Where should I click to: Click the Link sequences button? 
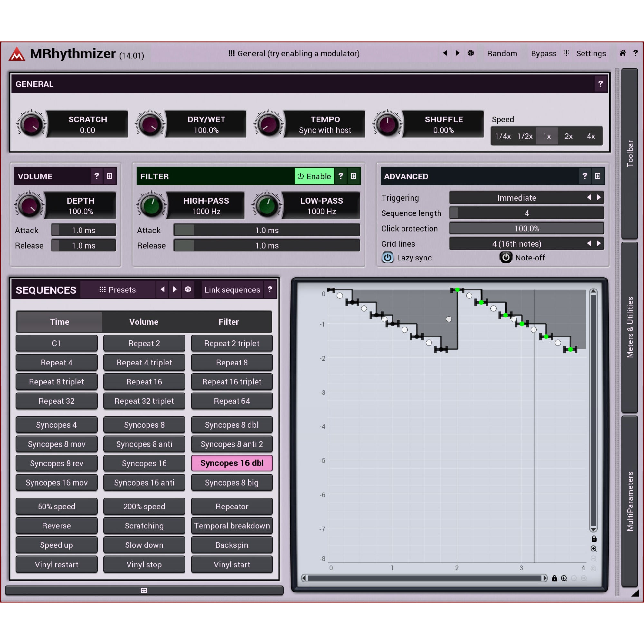pos(232,289)
